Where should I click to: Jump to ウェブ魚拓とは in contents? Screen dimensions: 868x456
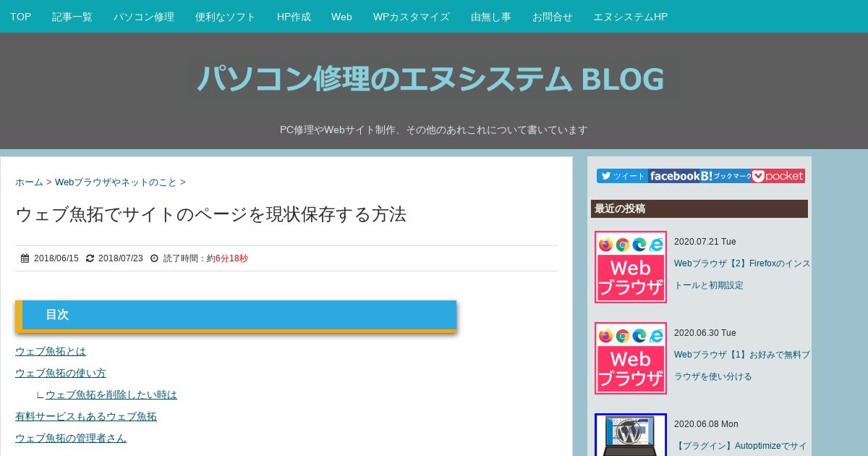pyautogui.click(x=51, y=351)
